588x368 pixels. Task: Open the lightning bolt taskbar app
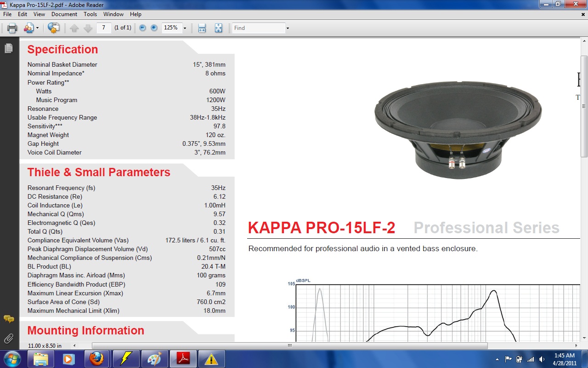[125, 358]
